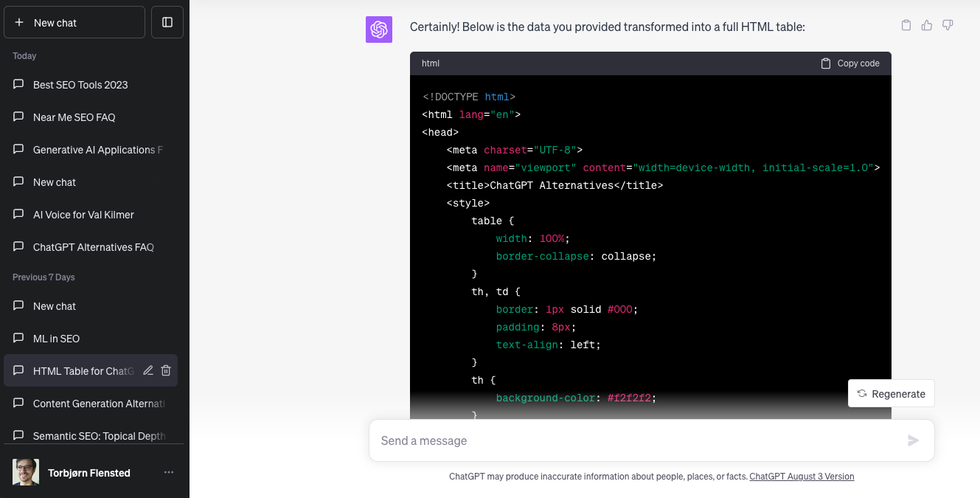Open the Content Generation Alternati chat
This screenshot has width=980, height=498.
point(91,404)
